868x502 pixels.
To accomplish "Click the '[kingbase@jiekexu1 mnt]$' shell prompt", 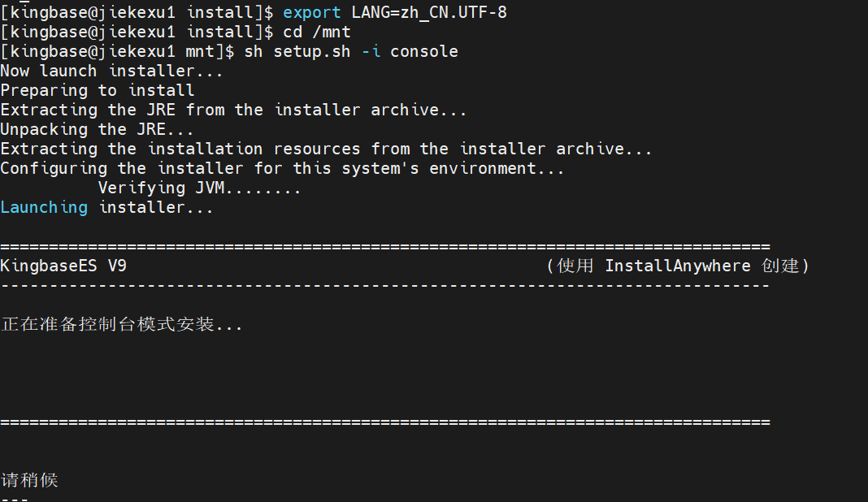I will [x=117, y=51].
